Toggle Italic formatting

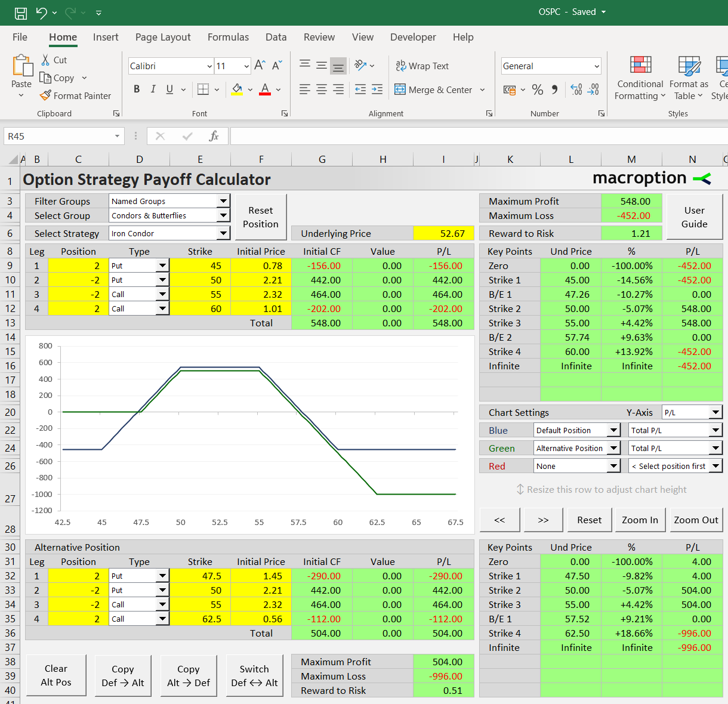point(153,89)
